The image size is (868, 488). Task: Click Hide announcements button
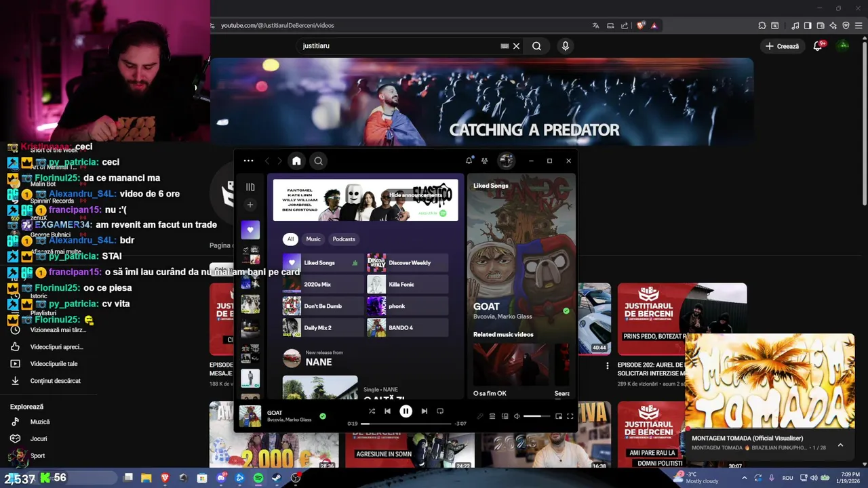(x=416, y=195)
